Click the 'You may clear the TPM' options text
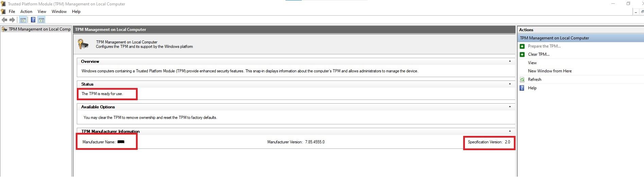644x195 pixels. pos(150,118)
